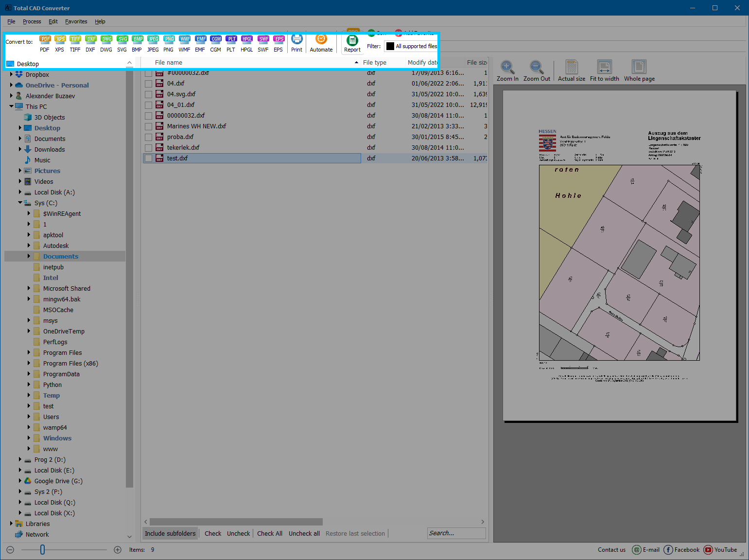Check the checkbox next to test.dxf
The width and height of the screenshot is (749, 560).
(x=148, y=158)
